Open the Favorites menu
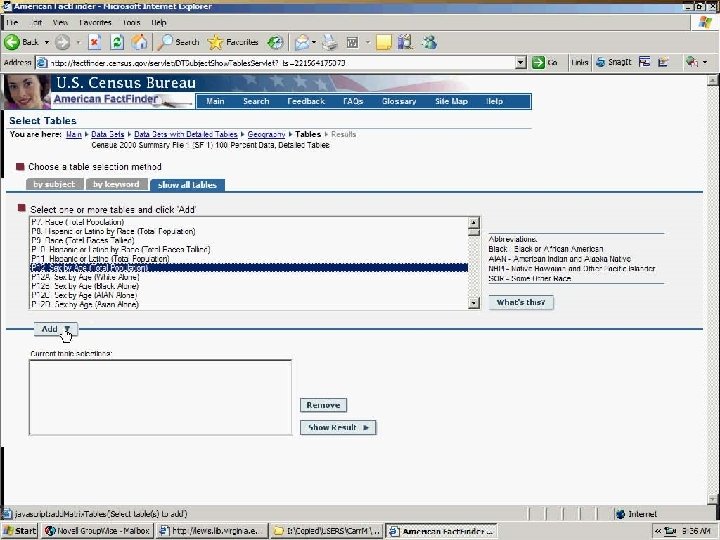This screenshot has width=720, height=540. [x=95, y=22]
